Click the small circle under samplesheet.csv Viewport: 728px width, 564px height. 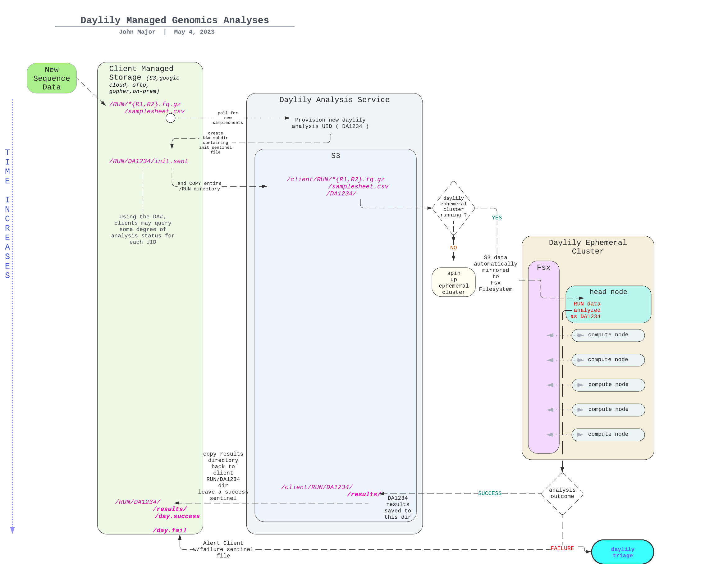pos(170,118)
